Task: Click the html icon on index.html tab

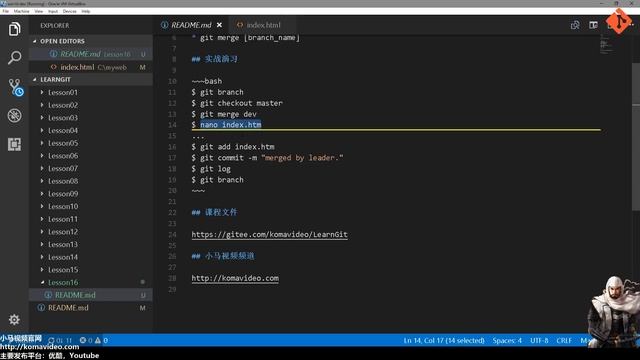Action: 240,25
